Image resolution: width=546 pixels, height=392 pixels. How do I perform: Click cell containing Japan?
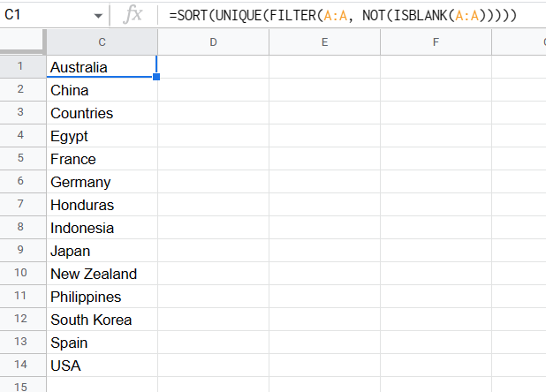[102, 251]
